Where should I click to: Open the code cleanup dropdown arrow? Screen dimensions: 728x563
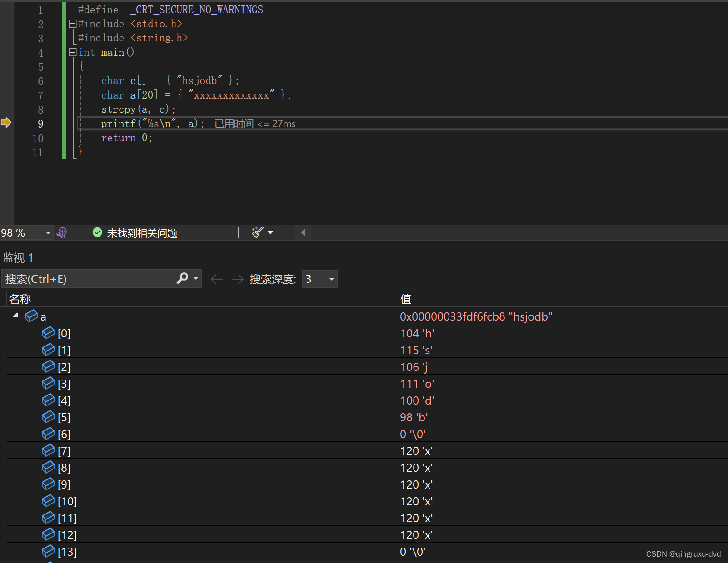click(271, 232)
